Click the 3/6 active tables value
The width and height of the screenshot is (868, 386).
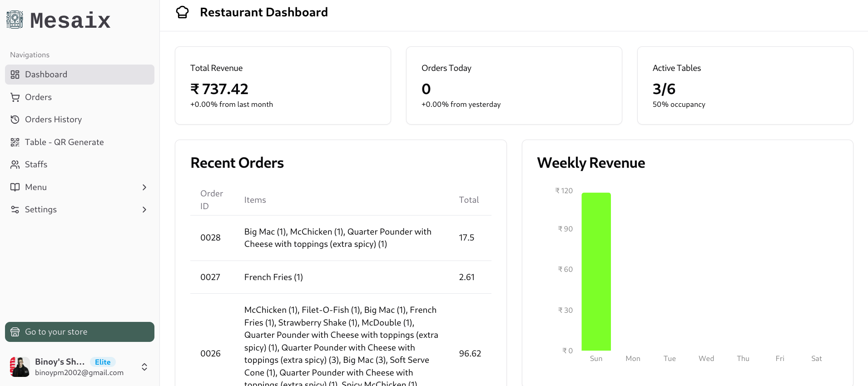pyautogui.click(x=664, y=89)
